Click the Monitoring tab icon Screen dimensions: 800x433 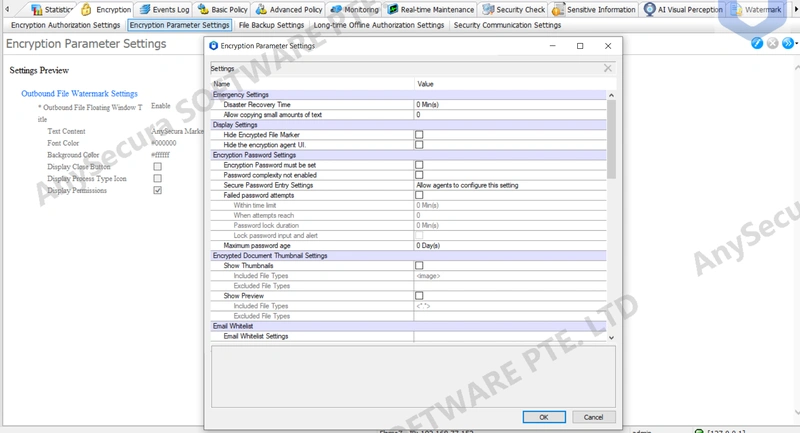(336, 9)
